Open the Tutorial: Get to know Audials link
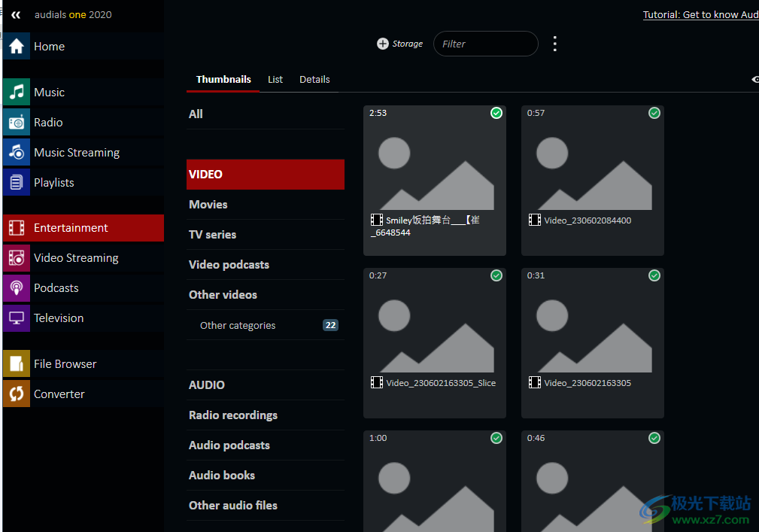Screen dimensions: 759x532 700,14
